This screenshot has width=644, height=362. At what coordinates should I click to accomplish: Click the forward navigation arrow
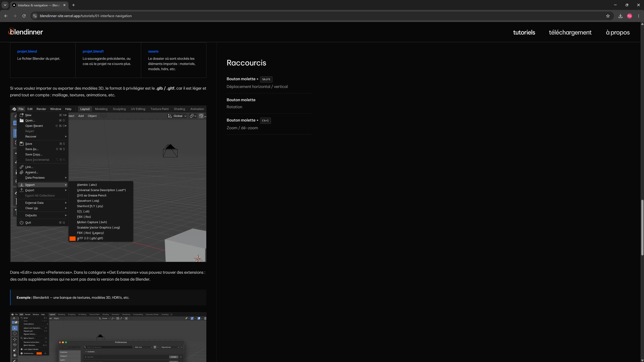click(15, 16)
